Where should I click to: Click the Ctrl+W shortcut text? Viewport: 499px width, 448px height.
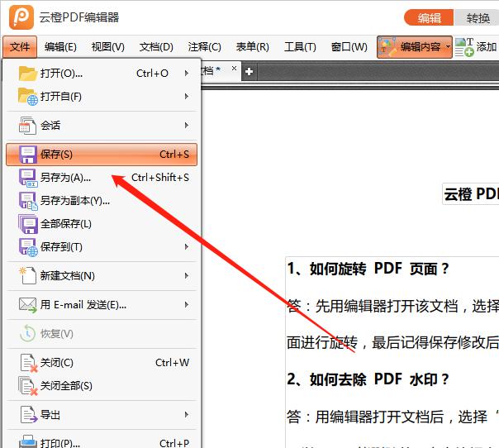(172, 363)
